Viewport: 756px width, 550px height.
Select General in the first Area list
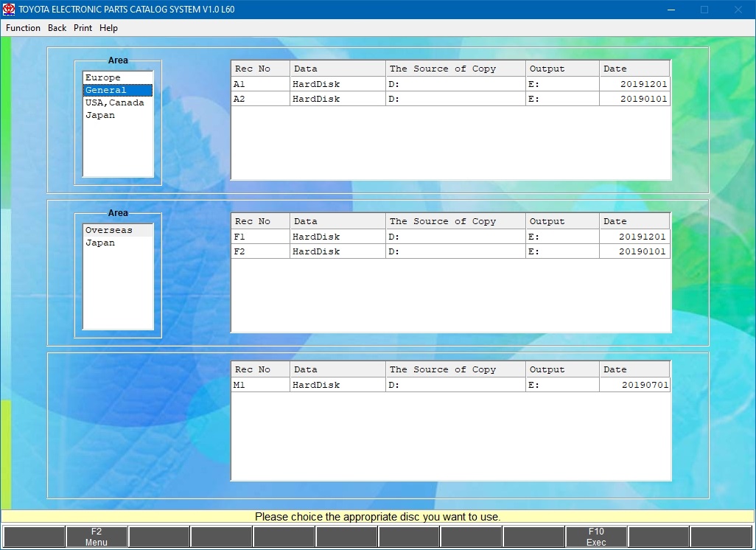(118, 90)
